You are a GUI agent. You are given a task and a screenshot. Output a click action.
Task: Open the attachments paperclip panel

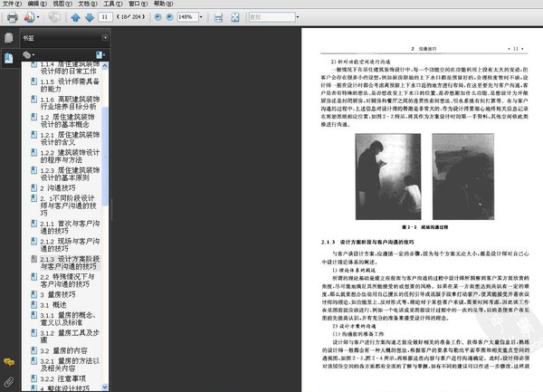pyautogui.click(x=8, y=382)
